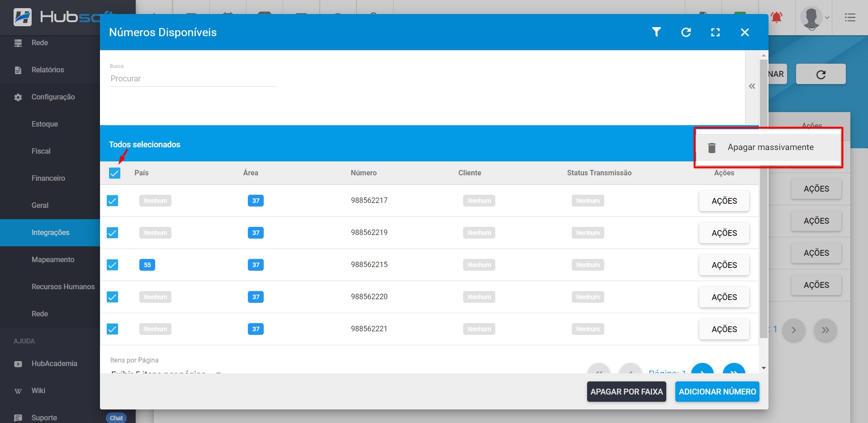The width and height of the screenshot is (868, 423).
Task: Open AÇÕES dropdown for number 988562221
Action: (724, 329)
